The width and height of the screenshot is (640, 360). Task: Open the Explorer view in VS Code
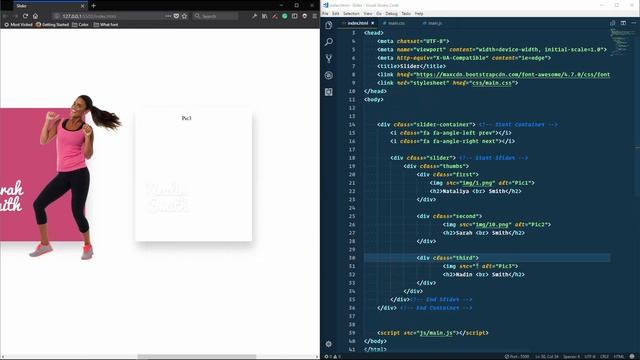[x=329, y=25]
